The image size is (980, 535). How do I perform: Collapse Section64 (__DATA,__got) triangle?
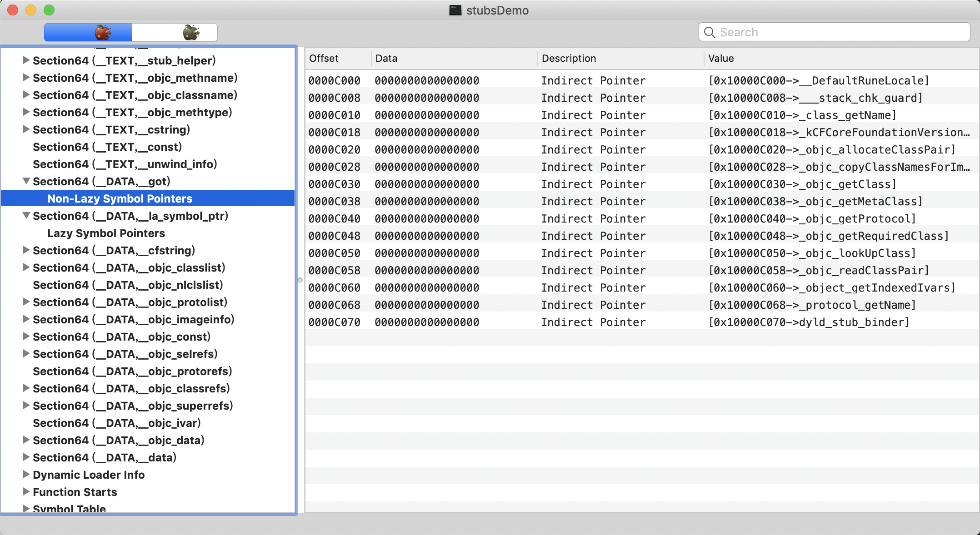[x=26, y=181]
